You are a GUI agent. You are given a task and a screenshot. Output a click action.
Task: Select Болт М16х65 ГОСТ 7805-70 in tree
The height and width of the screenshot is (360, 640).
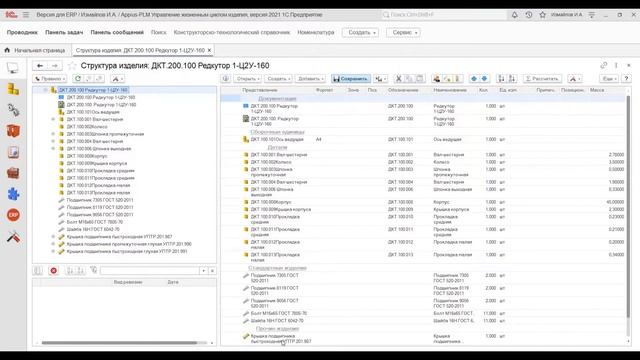click(x=95, y=222)
